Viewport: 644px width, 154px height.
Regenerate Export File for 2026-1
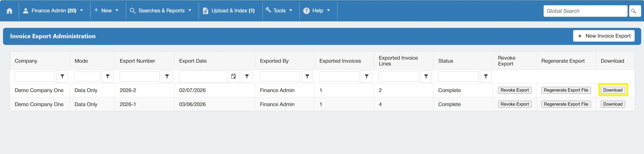point(566,104)
